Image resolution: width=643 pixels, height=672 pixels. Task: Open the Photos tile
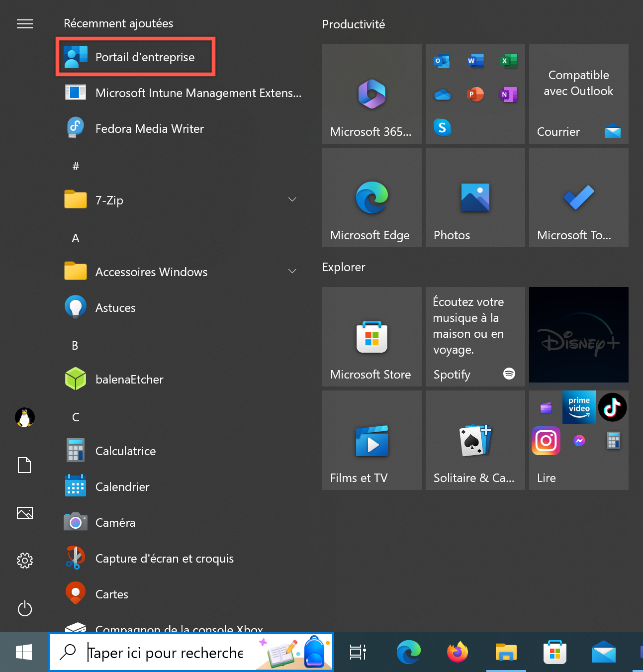coord(475,197)
